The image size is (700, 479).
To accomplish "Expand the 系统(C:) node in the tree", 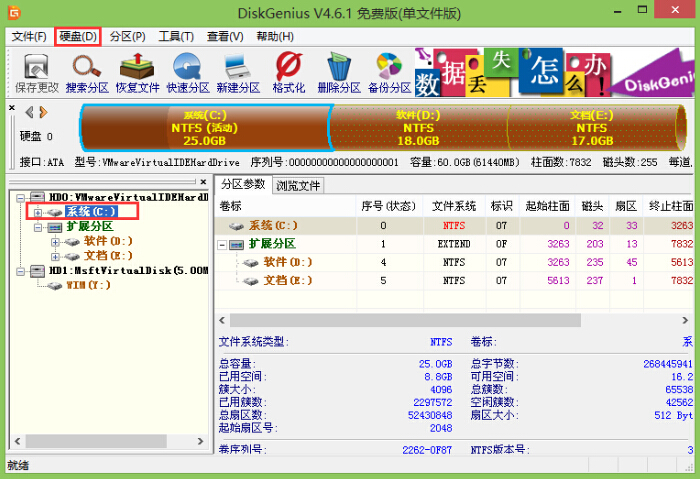I will tap(38, 212).
